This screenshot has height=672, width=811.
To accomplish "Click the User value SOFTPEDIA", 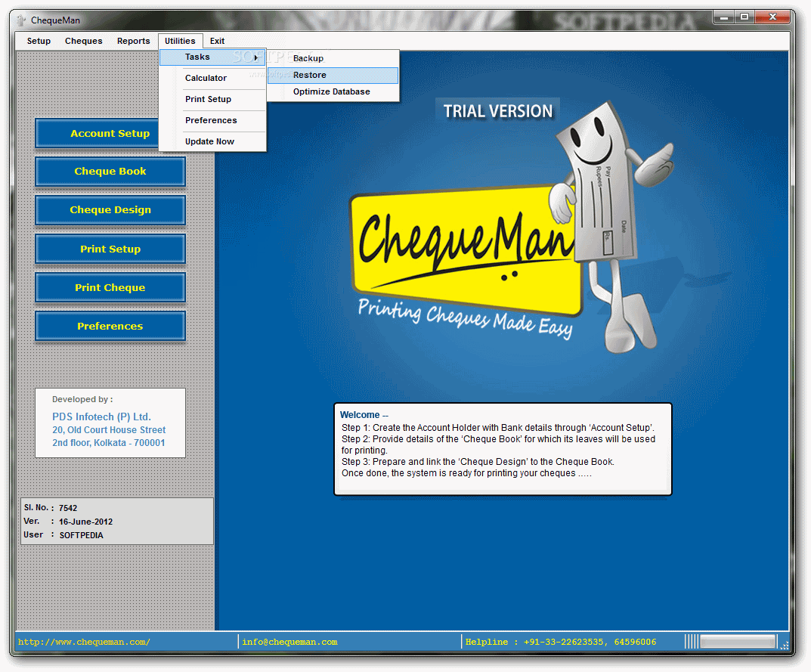I will pyautogui.click(x=81, y=535).
